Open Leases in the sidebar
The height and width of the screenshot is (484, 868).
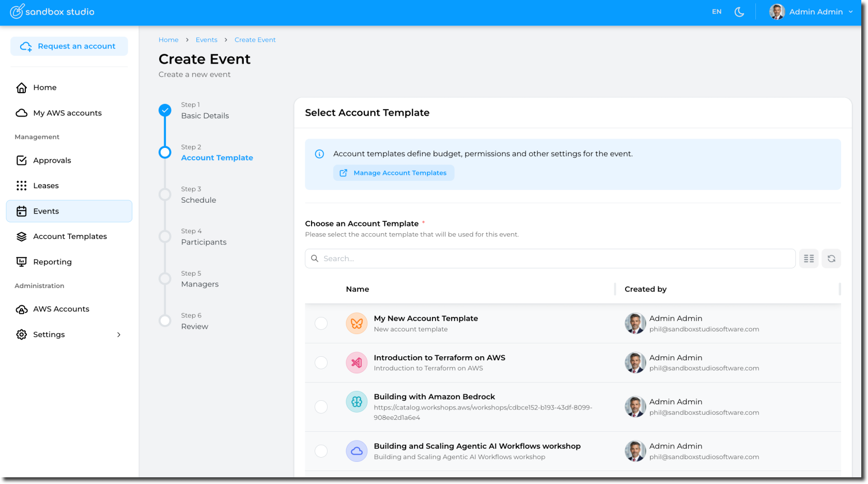[x=46, y=186]
